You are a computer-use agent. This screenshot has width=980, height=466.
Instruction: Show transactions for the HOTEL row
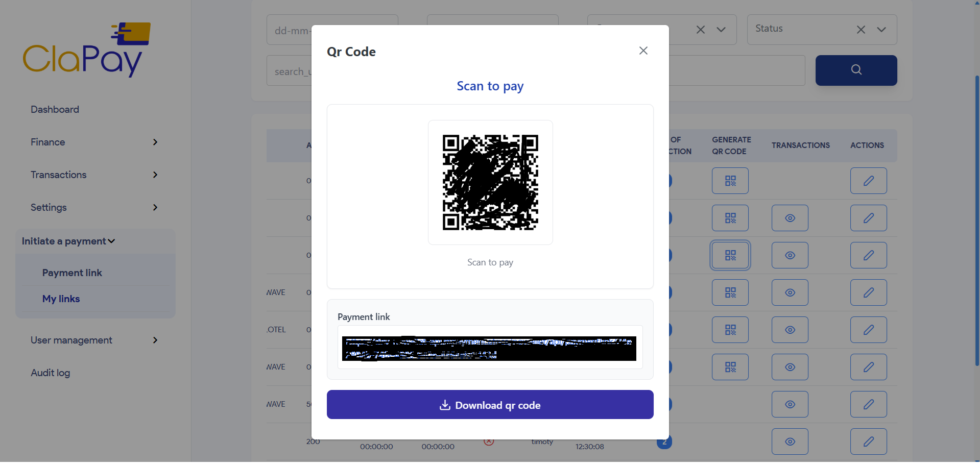790,329
